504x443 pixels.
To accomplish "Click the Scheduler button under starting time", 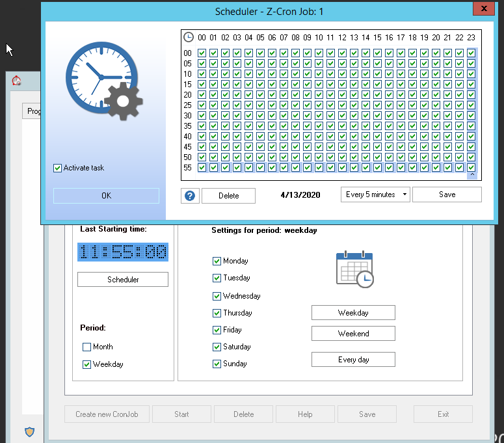I will pyautogui.click(x=123, y=279).
